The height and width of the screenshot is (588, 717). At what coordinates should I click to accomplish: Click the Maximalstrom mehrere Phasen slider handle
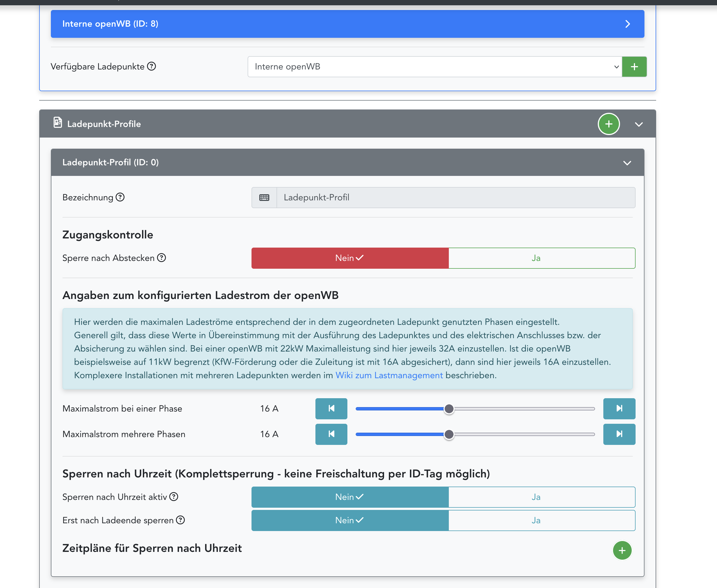449,434
